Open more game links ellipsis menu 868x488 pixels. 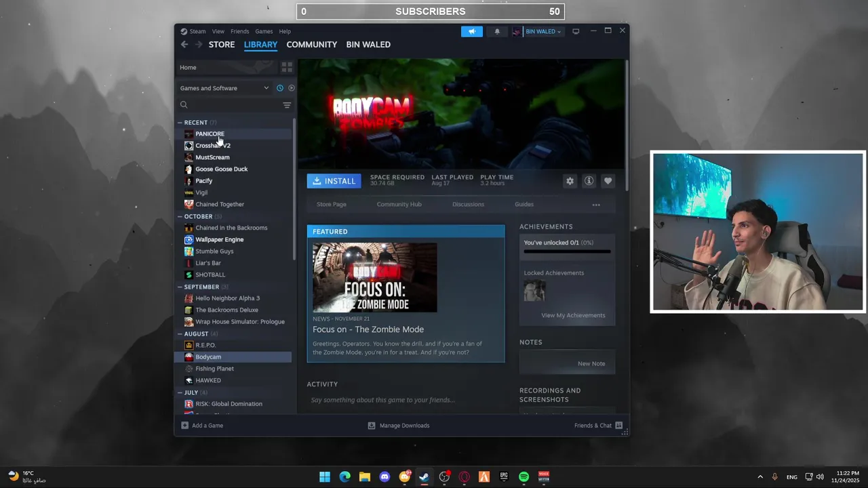pos(596,205)
